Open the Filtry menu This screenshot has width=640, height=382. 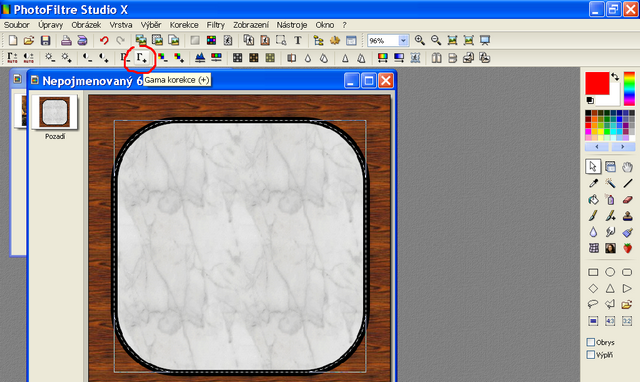click(216, 25)
